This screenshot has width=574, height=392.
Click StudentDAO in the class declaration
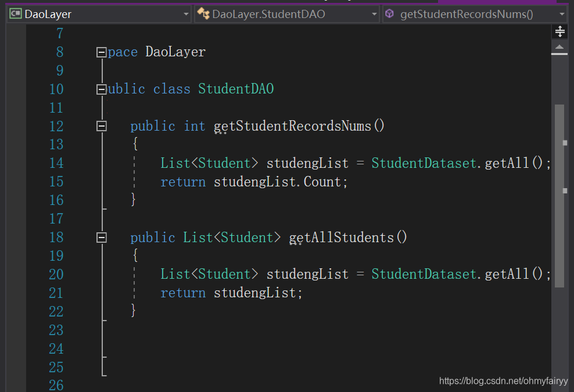point(236,89)
